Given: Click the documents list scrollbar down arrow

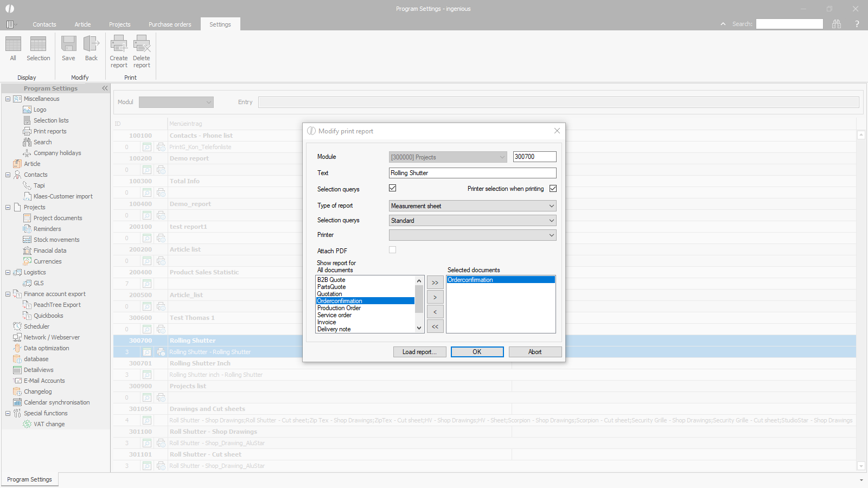Looking at the screenshot, I should coord(419,328).
